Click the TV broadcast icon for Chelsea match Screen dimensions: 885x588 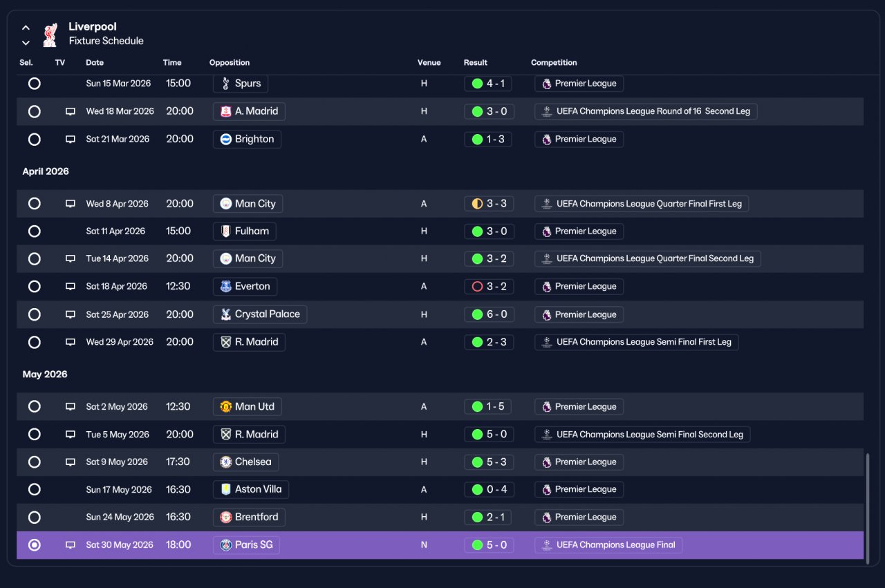70,462
